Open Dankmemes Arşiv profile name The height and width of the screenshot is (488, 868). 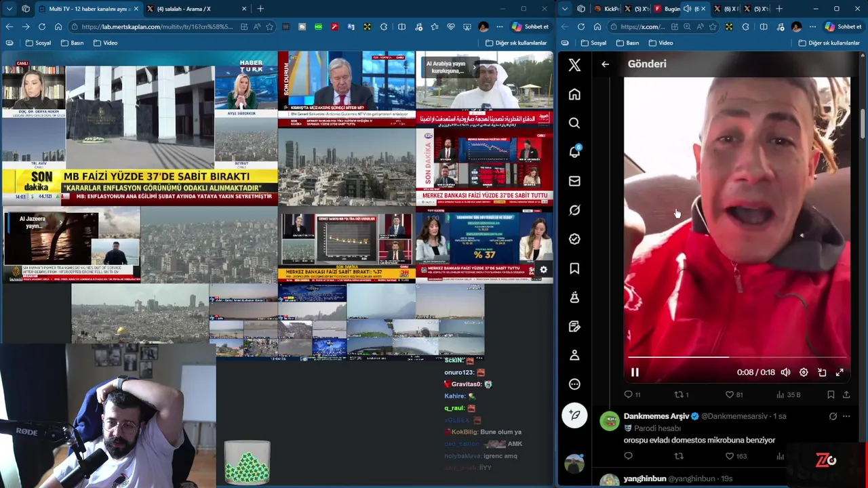[656, 416]
